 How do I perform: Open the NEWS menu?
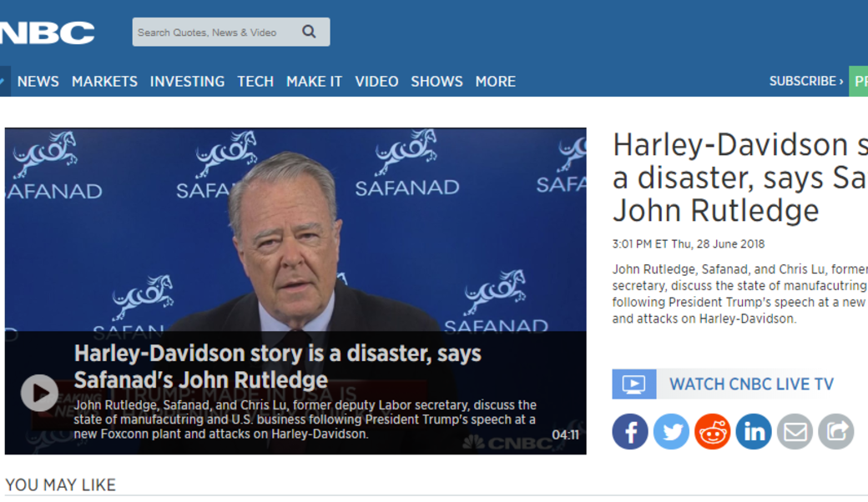38,82
